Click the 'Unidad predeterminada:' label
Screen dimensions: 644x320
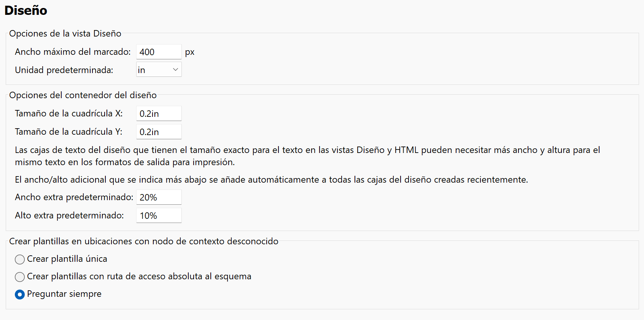(64, 70)
